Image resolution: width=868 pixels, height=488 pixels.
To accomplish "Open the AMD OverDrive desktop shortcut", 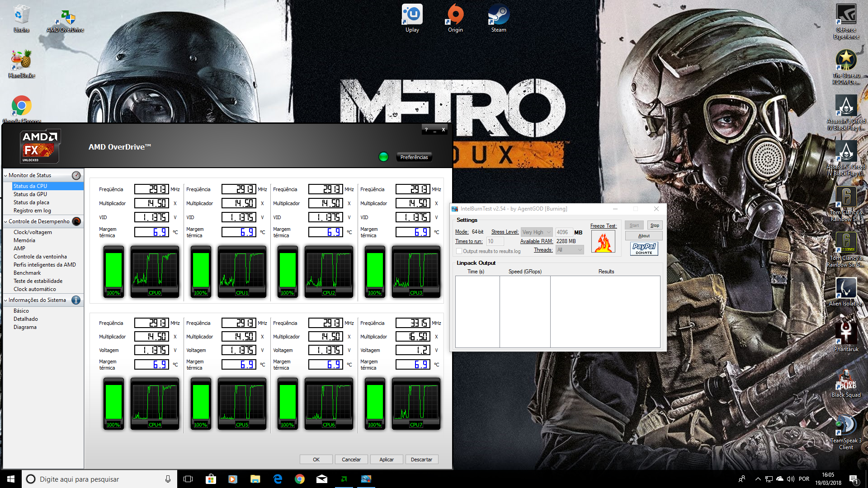I will pyautogui.click(x=65, y=21).
